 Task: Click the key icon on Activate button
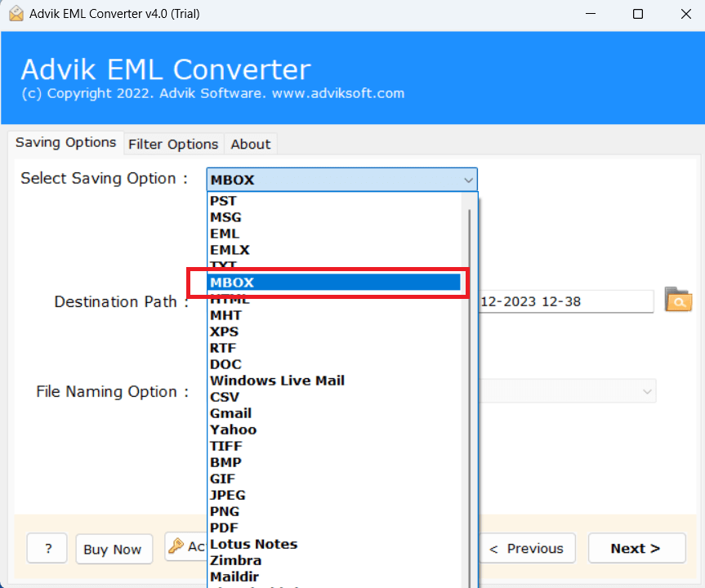pyautogui.click(x=176, y=546)
